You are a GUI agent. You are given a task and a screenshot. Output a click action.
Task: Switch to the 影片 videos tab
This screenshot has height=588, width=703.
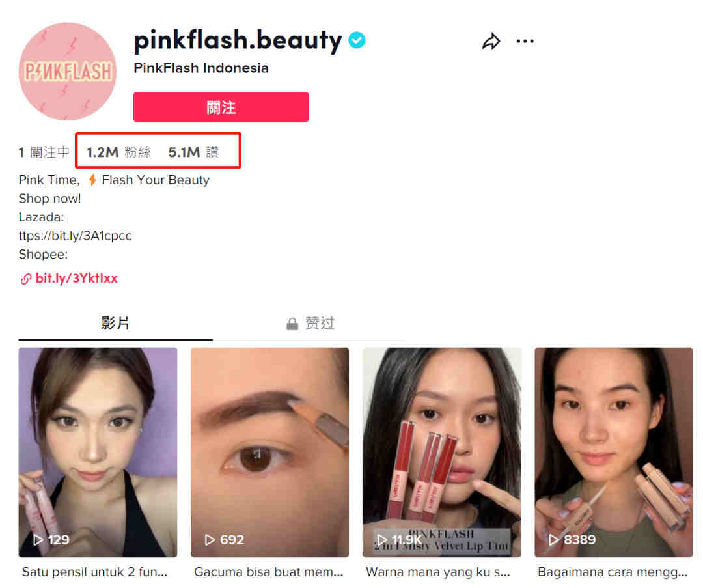pyautogui.click(x=115, y=324)
